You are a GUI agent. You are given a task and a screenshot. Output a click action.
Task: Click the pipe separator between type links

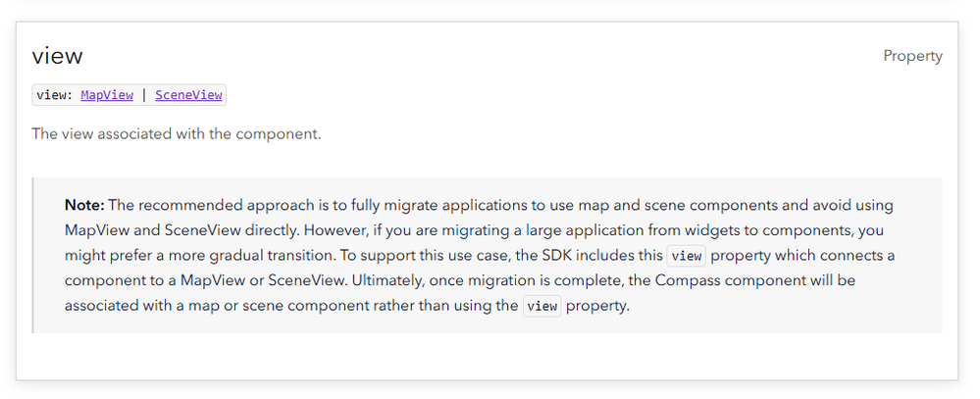144,95
